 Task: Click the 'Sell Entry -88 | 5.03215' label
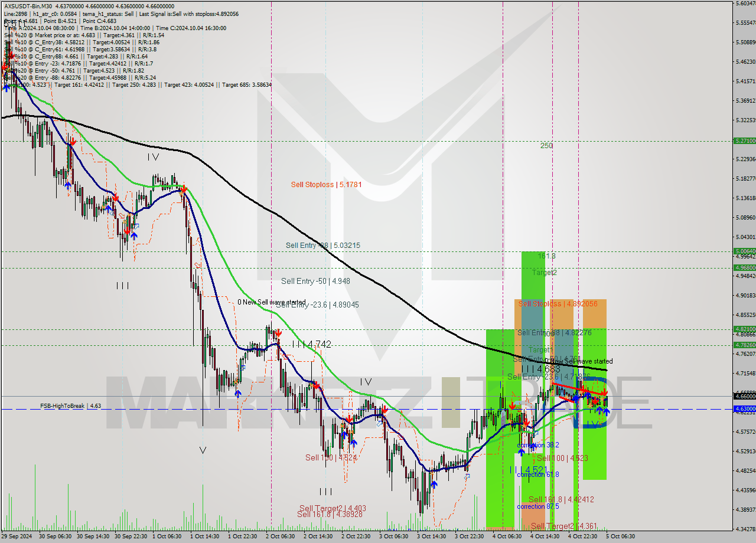coord(322,246)
